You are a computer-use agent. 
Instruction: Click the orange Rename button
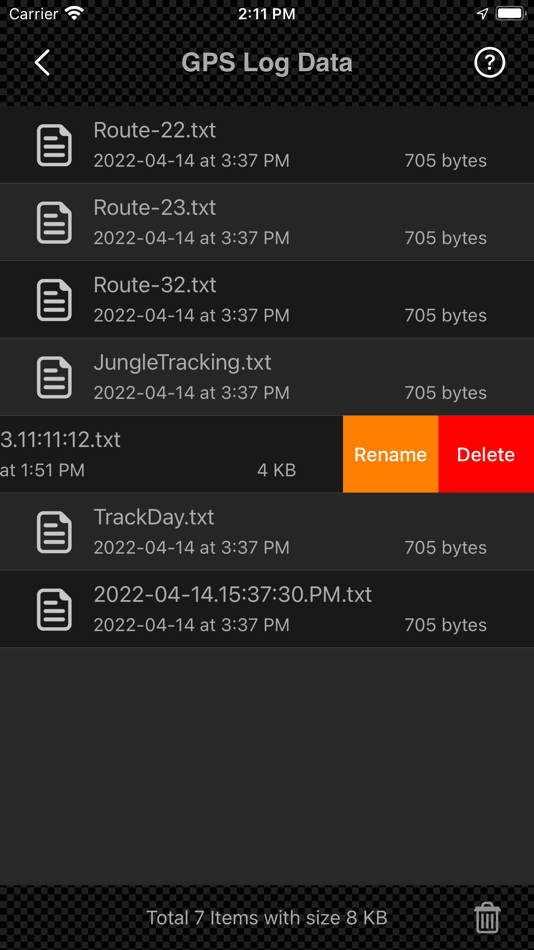390,454
